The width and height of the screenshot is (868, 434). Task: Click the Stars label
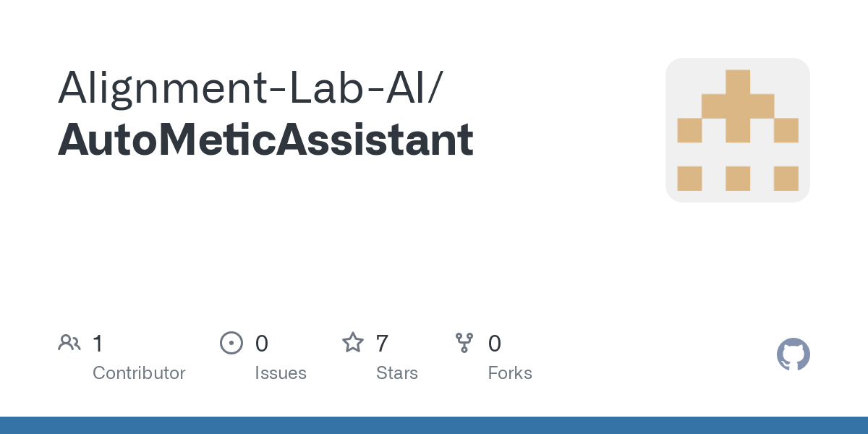click(x=397, y=373)
